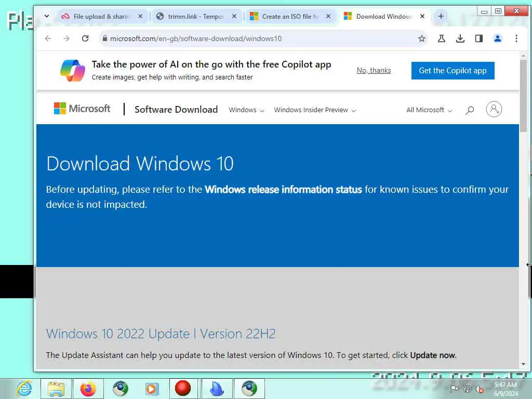Click the red ball taskbar icon
This screenshot has height=399, width=532.
coord(183,388)
